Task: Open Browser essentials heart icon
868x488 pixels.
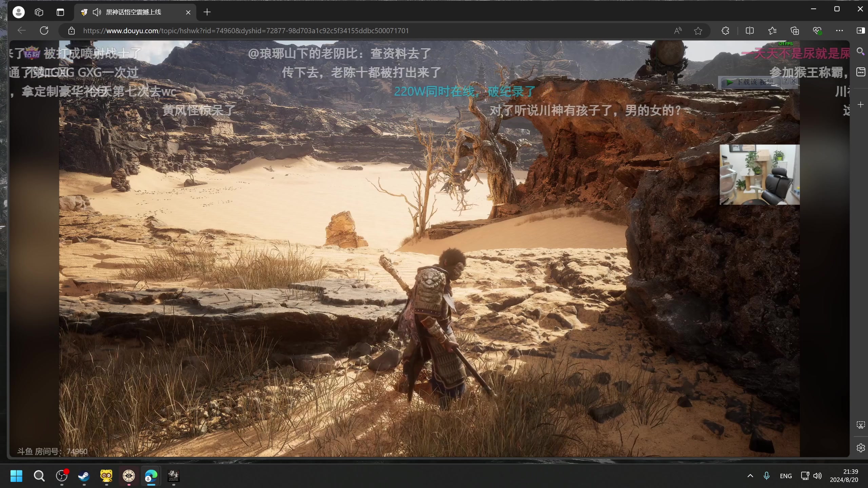Action: tap(817, 31)
